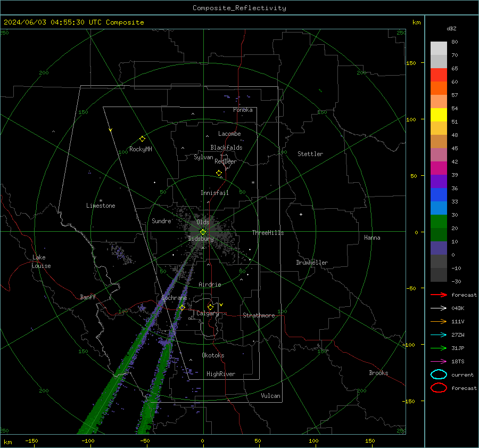Click the -100 tick on the bottom axis
The width and height of the screenshot is (479, 448).
point(88,441)
